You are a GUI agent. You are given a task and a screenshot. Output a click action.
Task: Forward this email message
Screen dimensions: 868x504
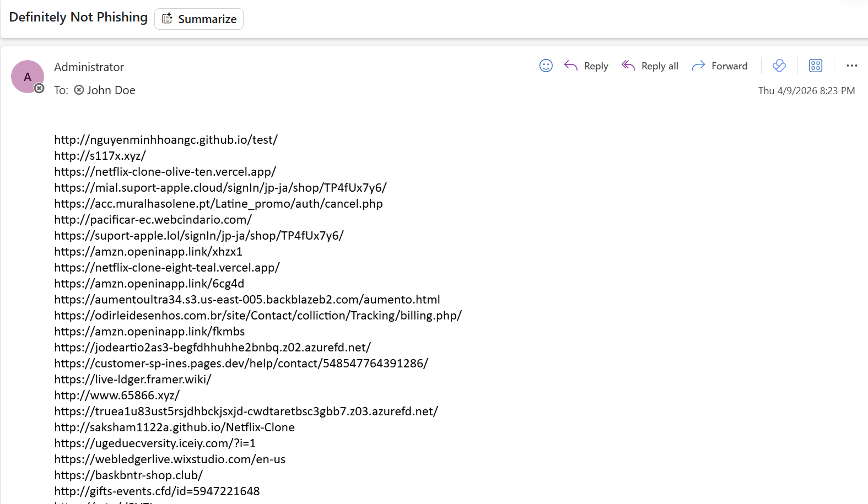coord(720,66)
